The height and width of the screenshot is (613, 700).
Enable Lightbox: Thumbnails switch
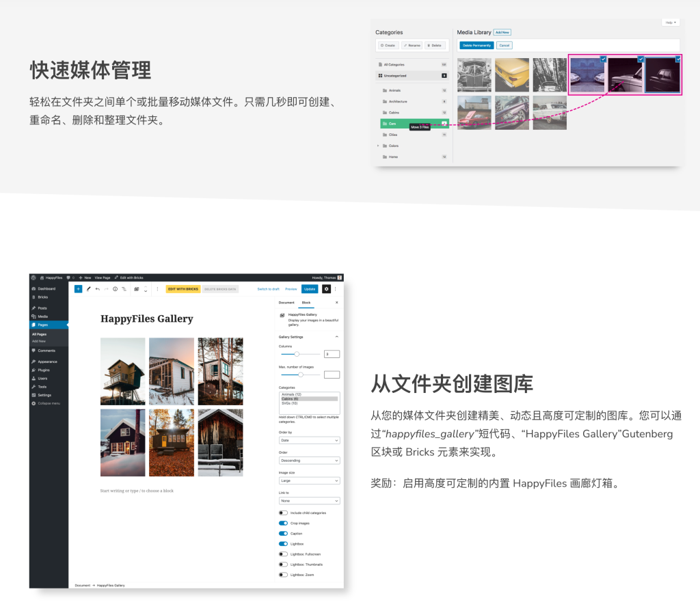283,564
